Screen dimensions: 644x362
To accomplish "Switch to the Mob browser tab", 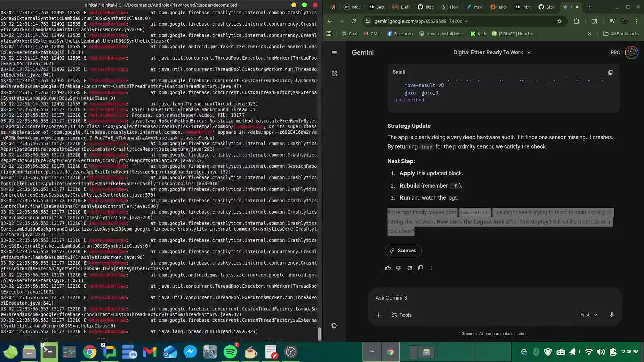I will (x=351, y=7).
